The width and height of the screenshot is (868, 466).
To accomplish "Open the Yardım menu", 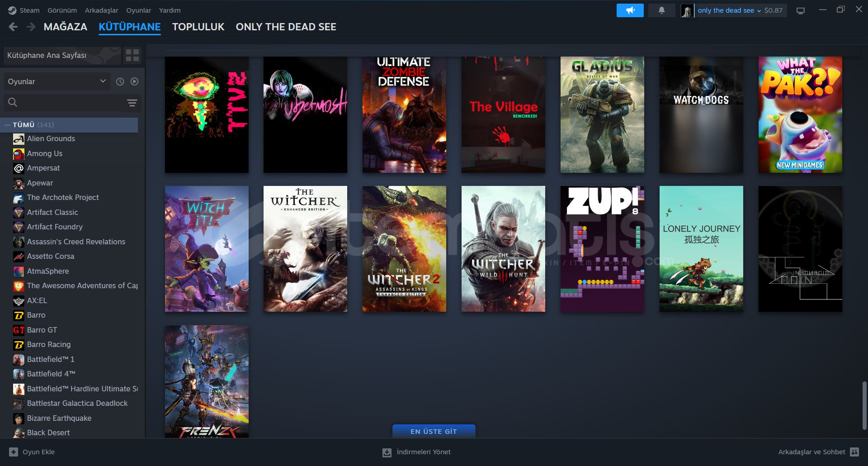I will [x=170, y=10].
